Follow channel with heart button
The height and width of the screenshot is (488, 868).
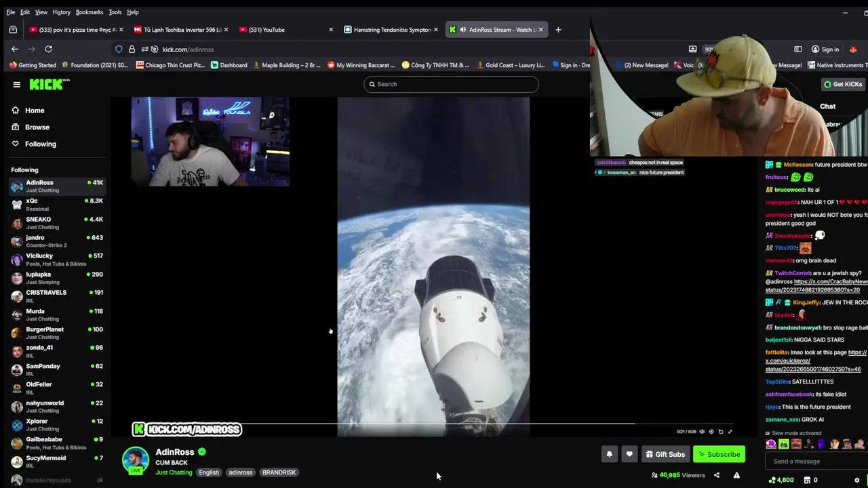[629, 454]
